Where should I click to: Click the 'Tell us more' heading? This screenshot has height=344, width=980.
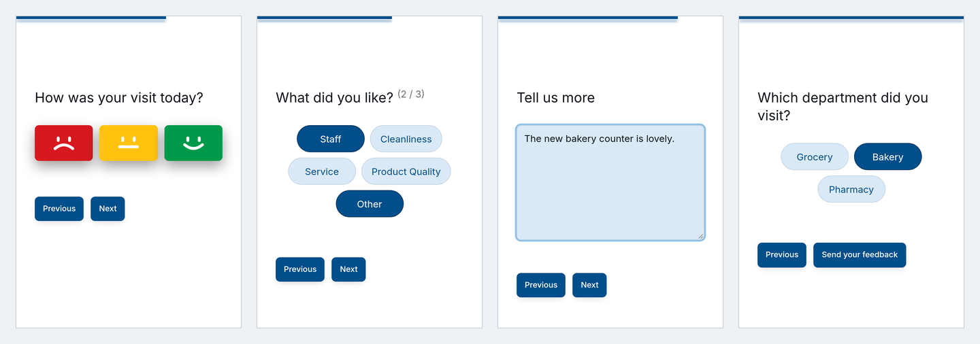click(x=555, y=98)
